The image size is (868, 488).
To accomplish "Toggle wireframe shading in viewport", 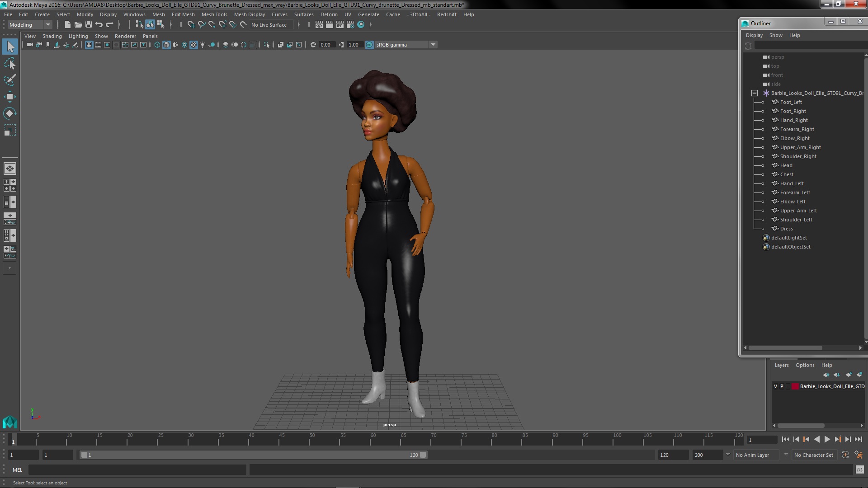I will pos(157,45).
